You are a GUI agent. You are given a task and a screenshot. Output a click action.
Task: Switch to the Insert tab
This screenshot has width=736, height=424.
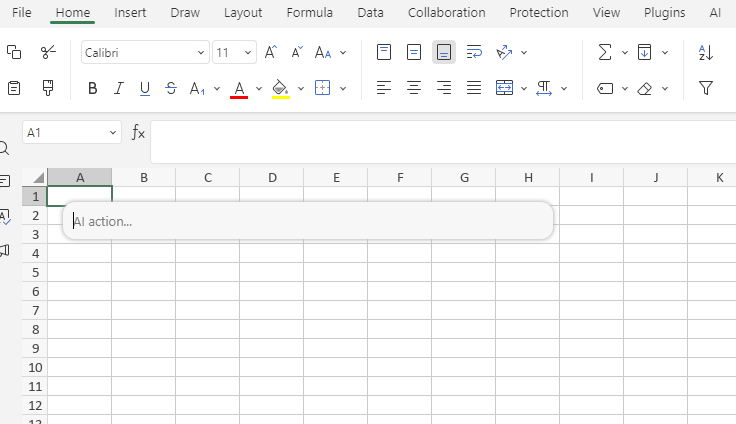[x=130, y=13]
